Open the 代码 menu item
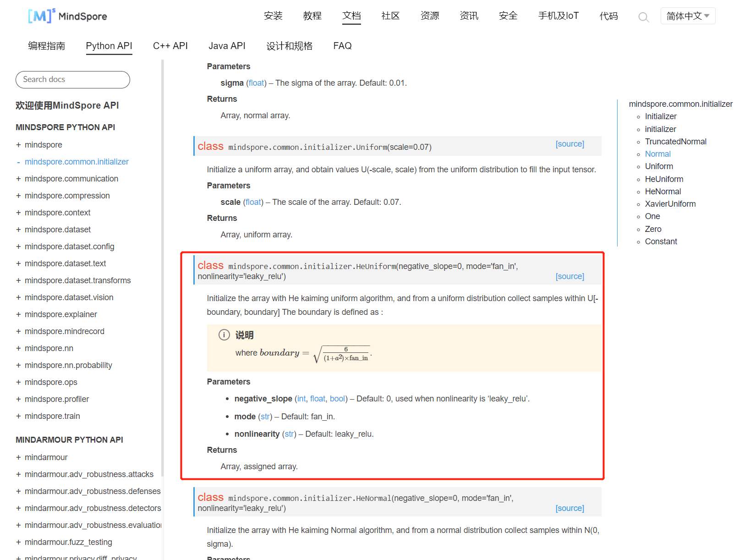This screenshot has height=560, width=750. click(609, 16)
